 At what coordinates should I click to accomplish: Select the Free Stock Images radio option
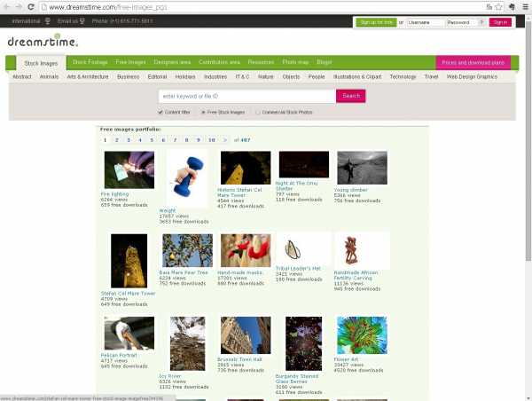[x=203, y=112]
